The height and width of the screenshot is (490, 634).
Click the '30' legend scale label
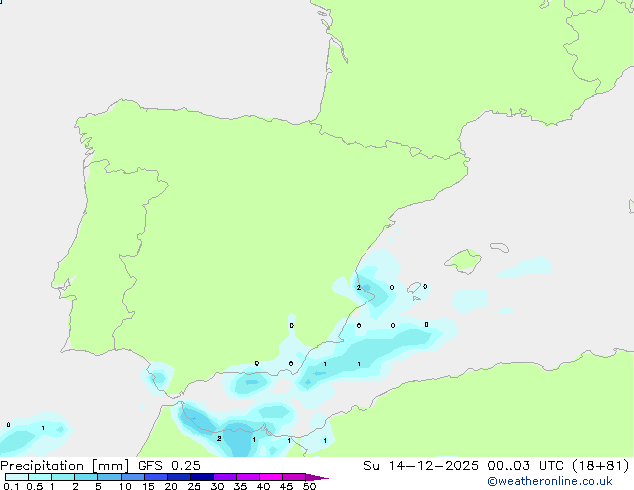pos(217,486)
